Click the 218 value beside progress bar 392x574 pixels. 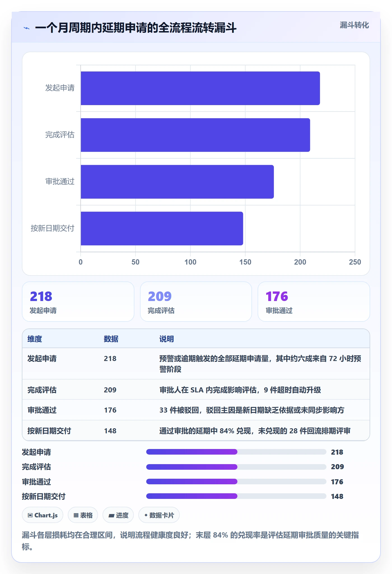point(337,452)
